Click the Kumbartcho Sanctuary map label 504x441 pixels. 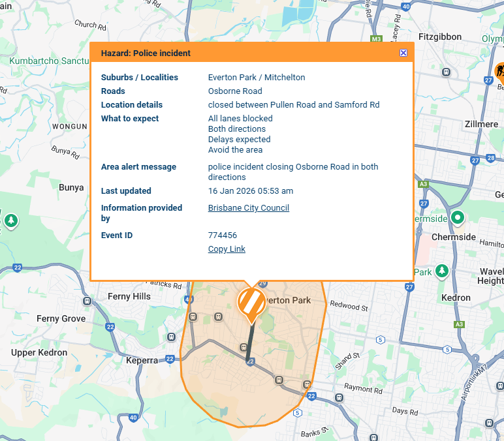(49, 61)
